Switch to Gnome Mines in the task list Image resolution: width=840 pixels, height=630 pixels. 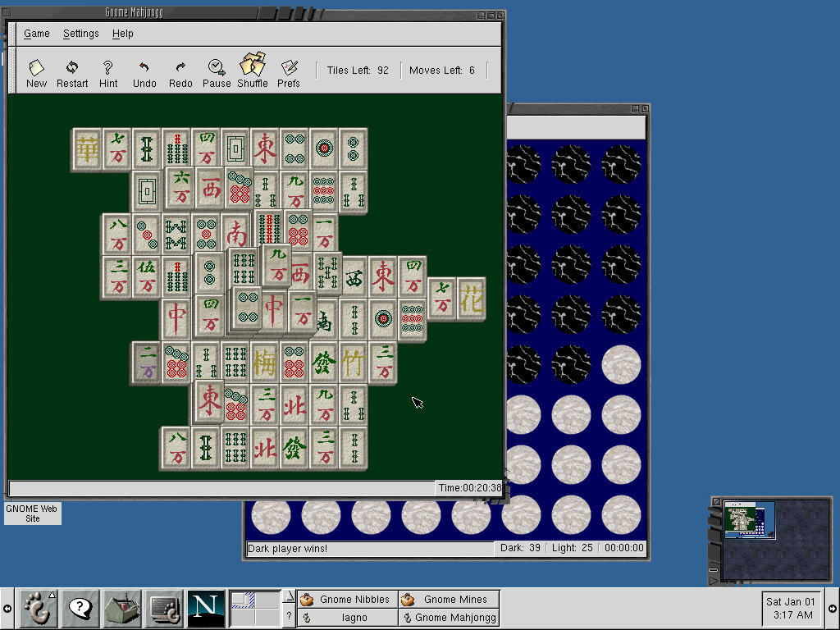449,600
